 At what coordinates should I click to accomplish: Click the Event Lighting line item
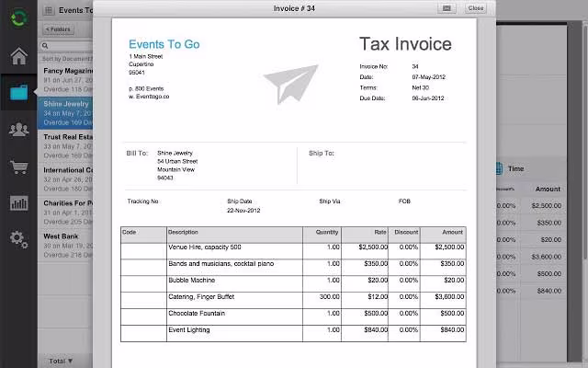pos(189,329)
